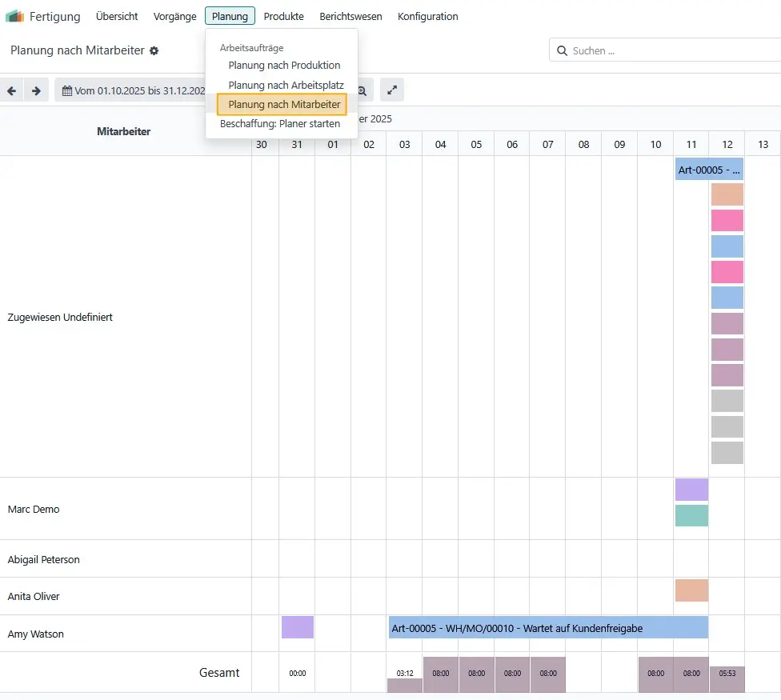Click teal work order block for Marc Demo
The width and height of the screenshot is (781, 700).
point(691,515)
